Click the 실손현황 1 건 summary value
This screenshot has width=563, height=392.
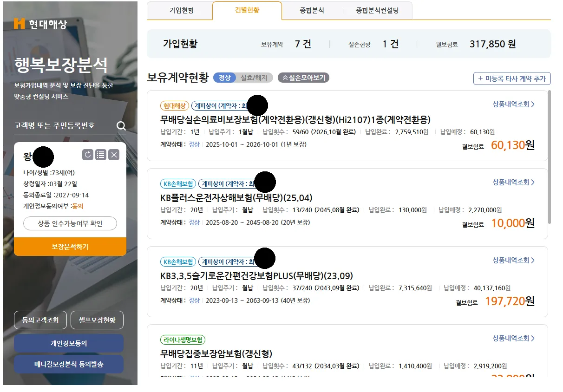click(391, 44)
